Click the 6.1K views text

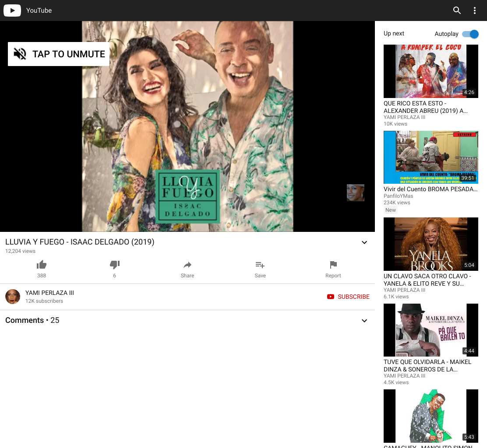(x=396, y=297)
